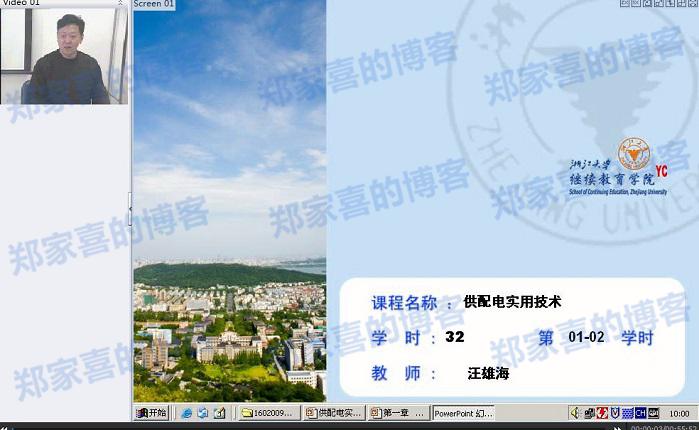Click the Zhejiang University 继续教育学院 logo
The image size is (699, 430).
tap(618, 167)
